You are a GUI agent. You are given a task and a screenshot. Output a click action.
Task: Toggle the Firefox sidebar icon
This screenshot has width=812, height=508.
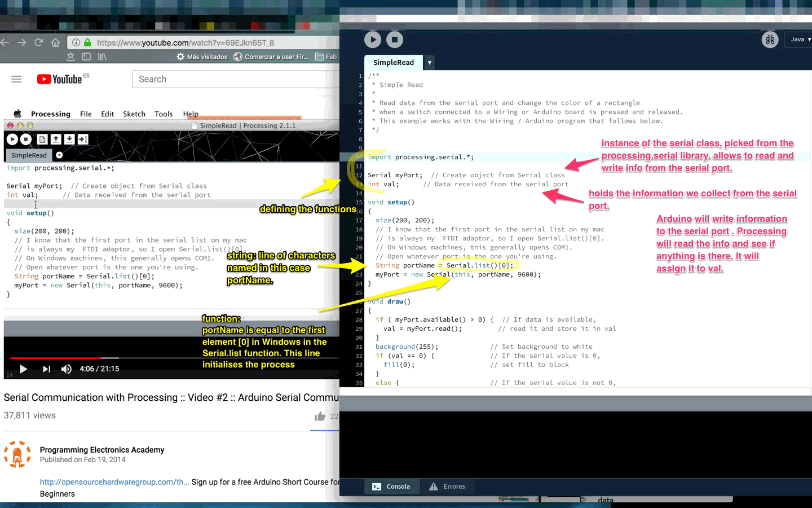[x=86, y=56]
